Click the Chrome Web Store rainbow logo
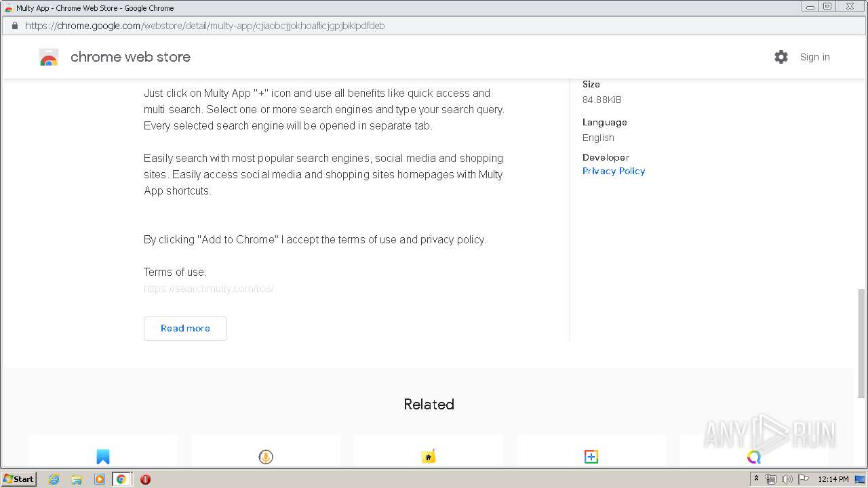This screenshot has width=868, height=488. pos(49,58)
